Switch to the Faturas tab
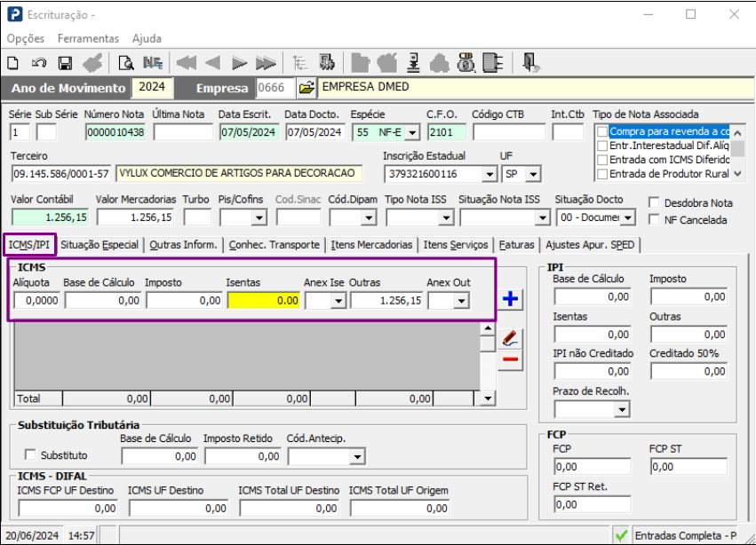The width and height of the screenshot is (756, 545). tap(516, 245)
